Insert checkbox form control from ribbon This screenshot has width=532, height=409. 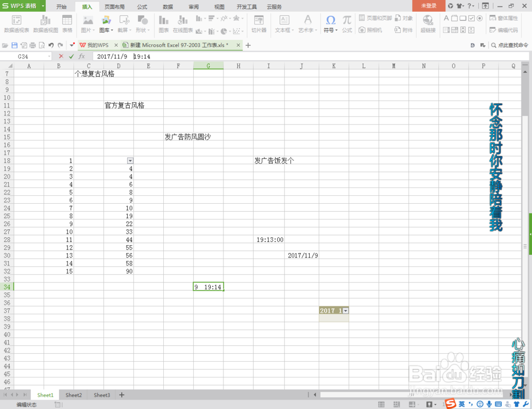pos(471,18)
